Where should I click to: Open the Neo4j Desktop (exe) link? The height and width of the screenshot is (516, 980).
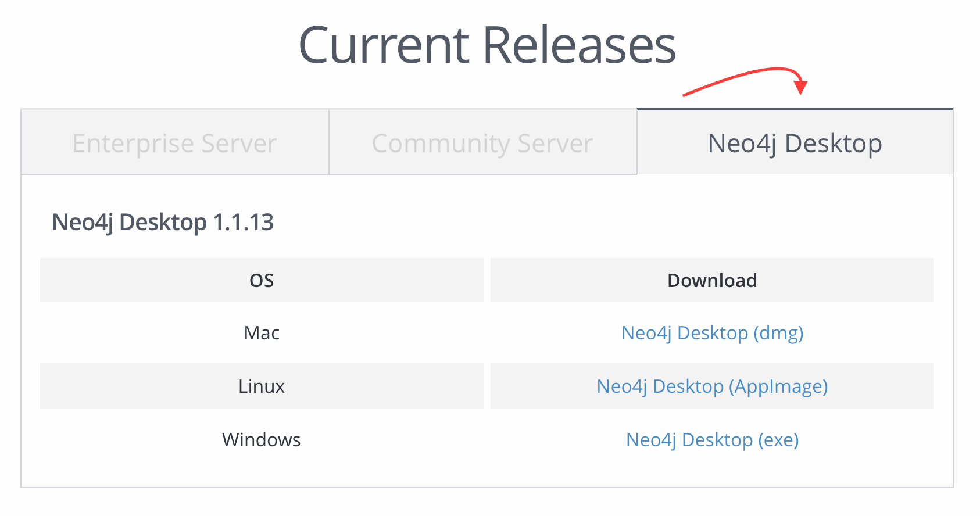712,440
